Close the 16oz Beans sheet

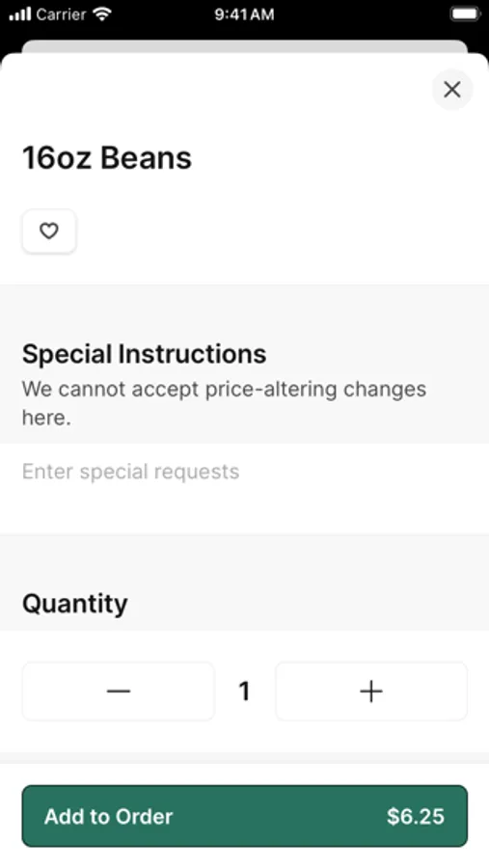452,89
